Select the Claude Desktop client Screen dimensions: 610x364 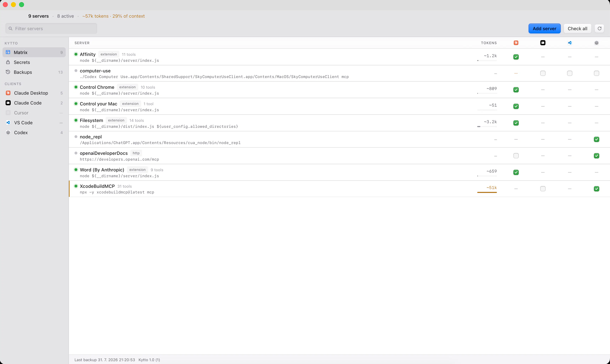coord(34,93)
